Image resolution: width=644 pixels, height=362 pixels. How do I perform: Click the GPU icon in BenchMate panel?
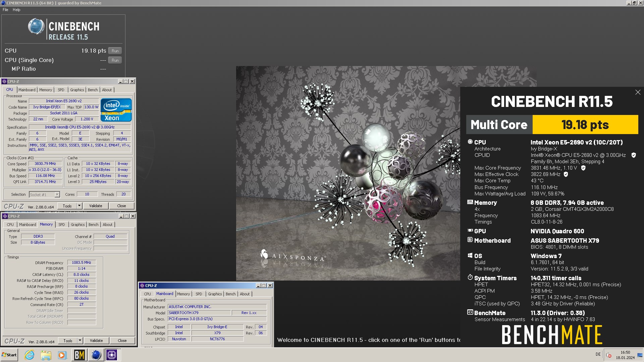tap(470, 231)
